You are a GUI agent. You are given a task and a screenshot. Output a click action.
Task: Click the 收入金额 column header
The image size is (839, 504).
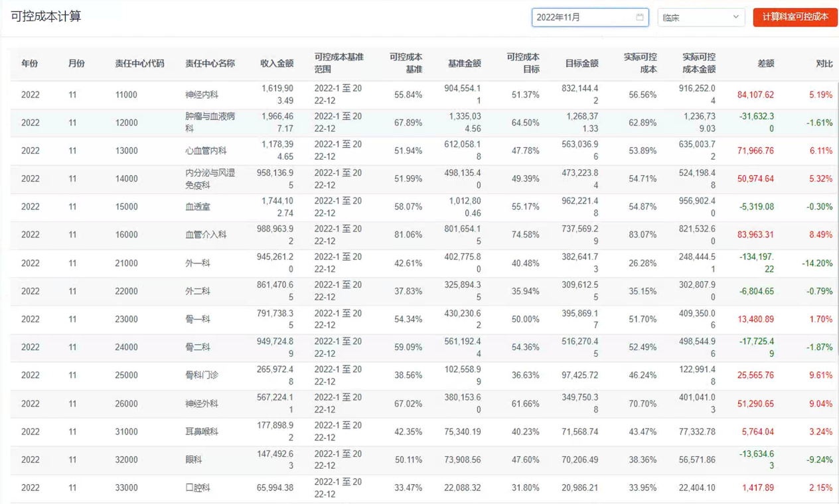277,64
